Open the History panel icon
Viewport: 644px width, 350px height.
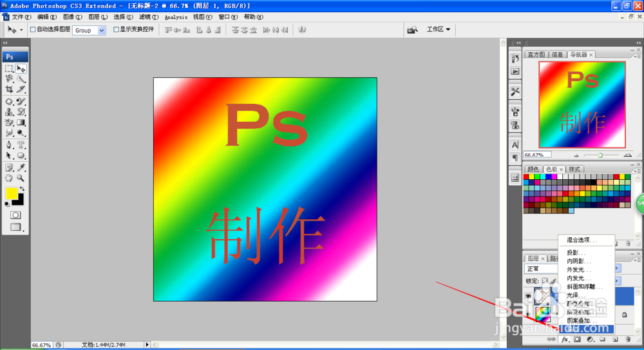[515, 59]
